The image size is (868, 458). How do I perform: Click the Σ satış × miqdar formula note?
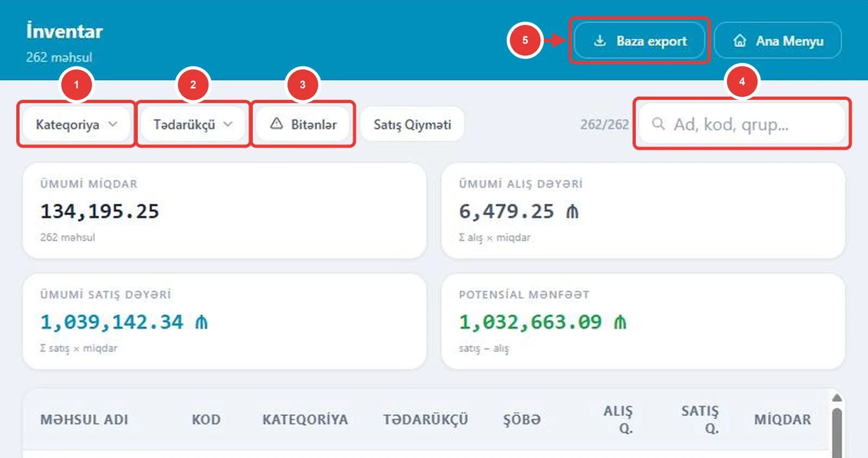(x=79, y=348)
